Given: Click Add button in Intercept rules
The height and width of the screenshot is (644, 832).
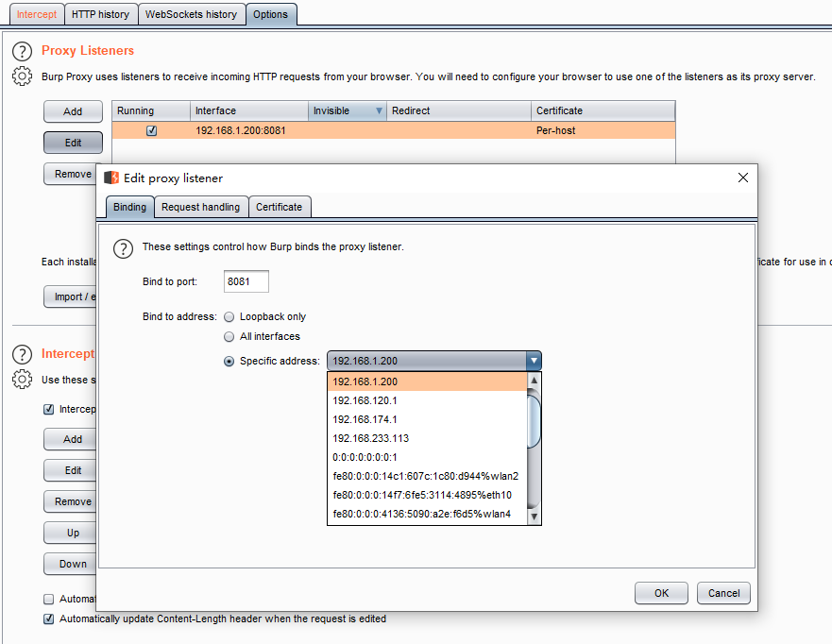Looking at the screenshot, I should 71,439.
